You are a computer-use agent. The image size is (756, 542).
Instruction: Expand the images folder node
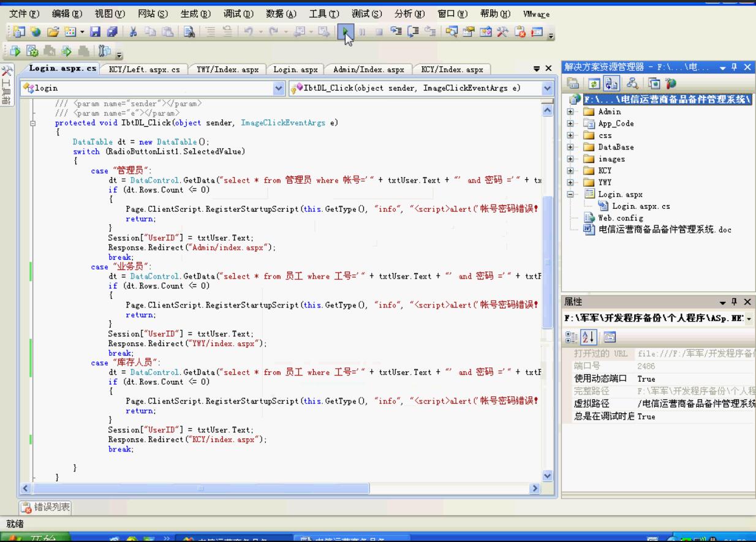570,159
